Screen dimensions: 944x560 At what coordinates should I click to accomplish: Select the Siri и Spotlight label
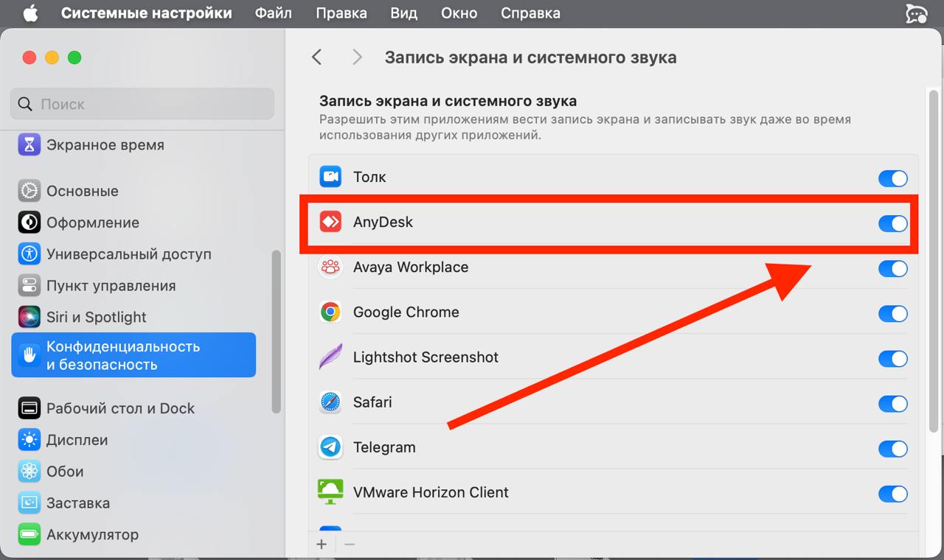(97, 317)
